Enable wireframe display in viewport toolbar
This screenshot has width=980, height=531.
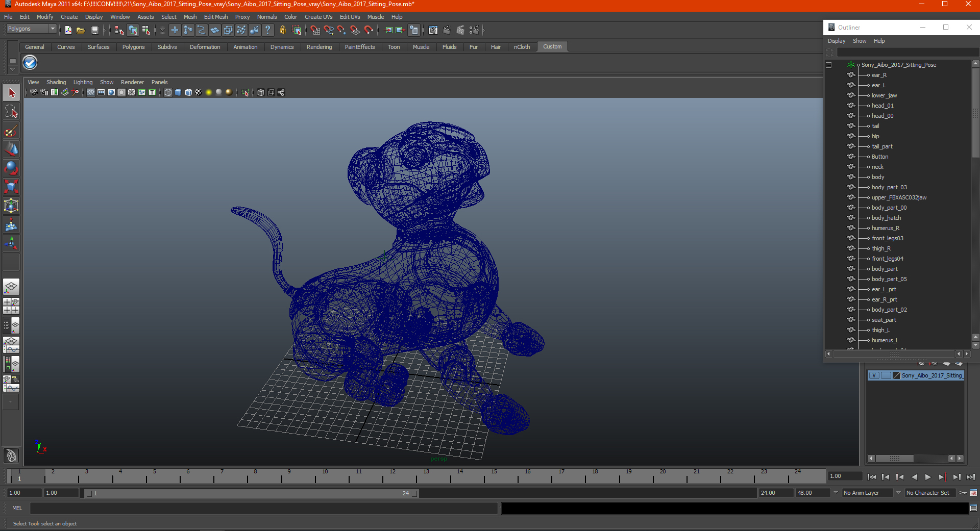[x=168, y=92]
